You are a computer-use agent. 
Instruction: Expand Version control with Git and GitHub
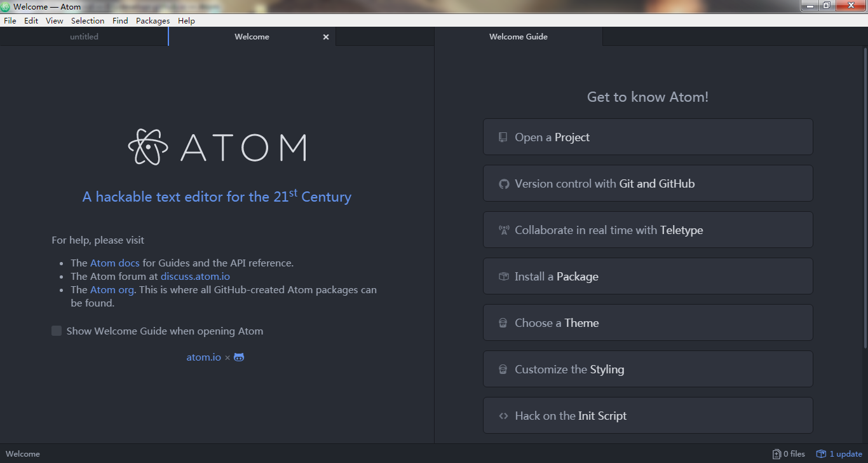pyautogui.click(x=648, y=183)
